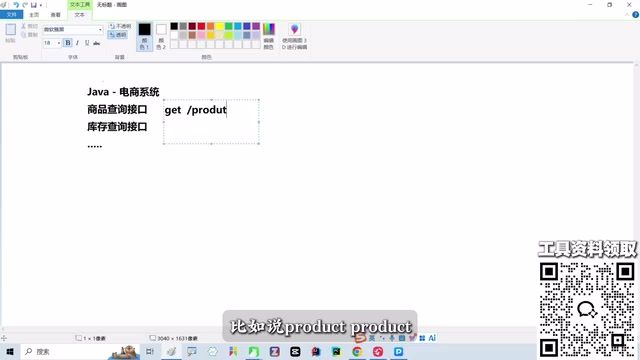This screenshot has width=640, height=360.
Task: Open the quick access toolbar customize arrow
Action: point(41,5)
